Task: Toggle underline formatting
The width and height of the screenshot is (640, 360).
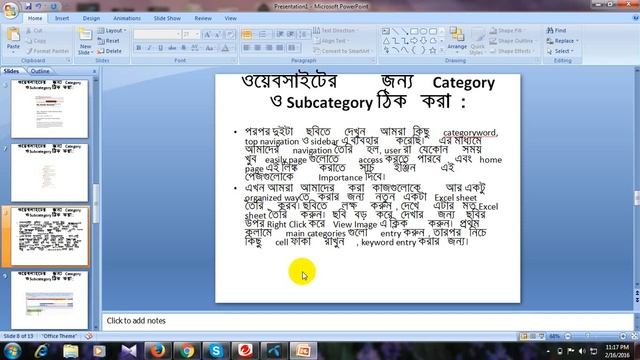Action: [160, 48]
